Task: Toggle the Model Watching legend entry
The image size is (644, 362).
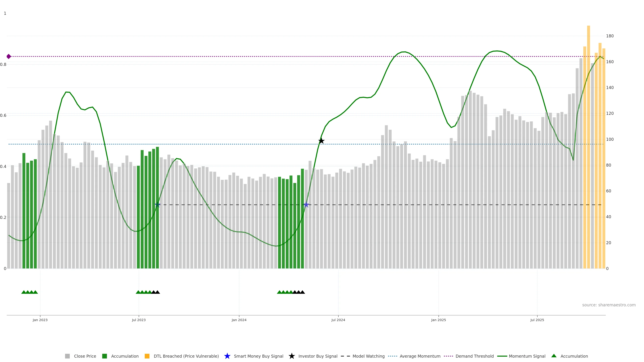Action: pos(368,356)
